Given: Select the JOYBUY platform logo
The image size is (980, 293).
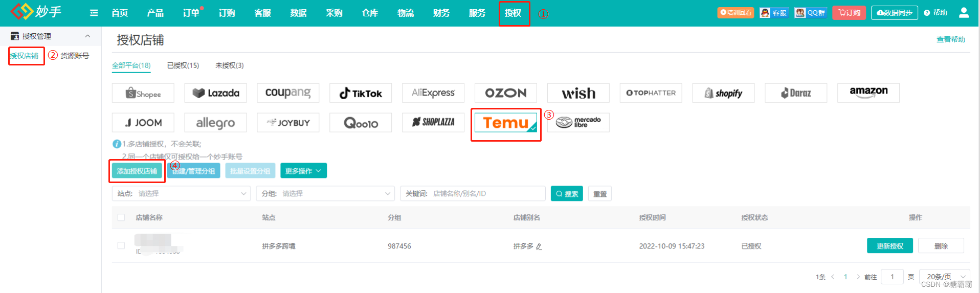Looking at the screenshot, I should pos(288,123).
